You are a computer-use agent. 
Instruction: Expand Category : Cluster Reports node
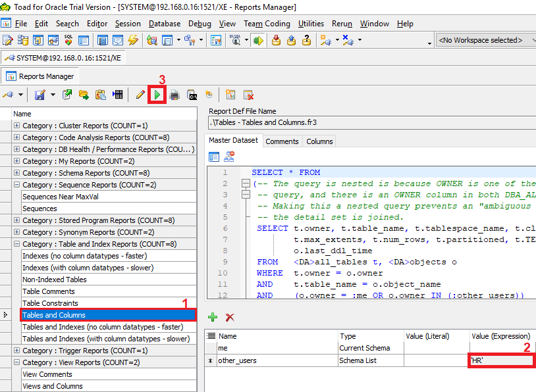coord(16,126)
